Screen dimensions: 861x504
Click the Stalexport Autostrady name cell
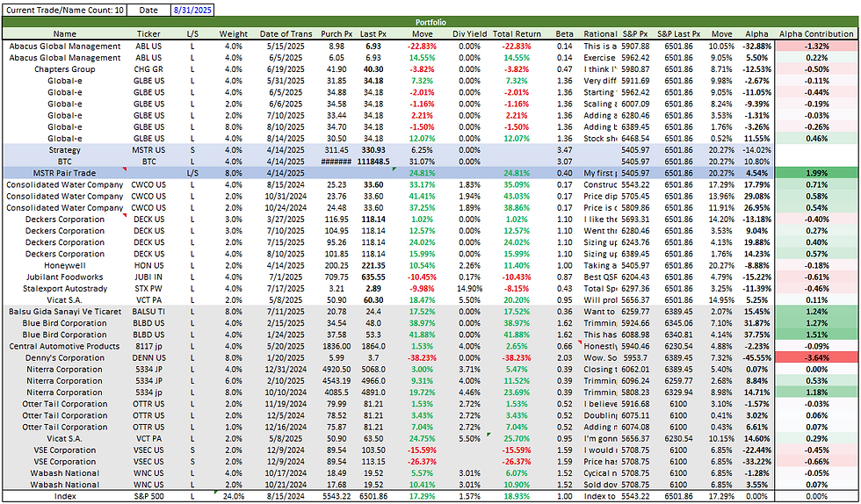[x=65, y=288]
